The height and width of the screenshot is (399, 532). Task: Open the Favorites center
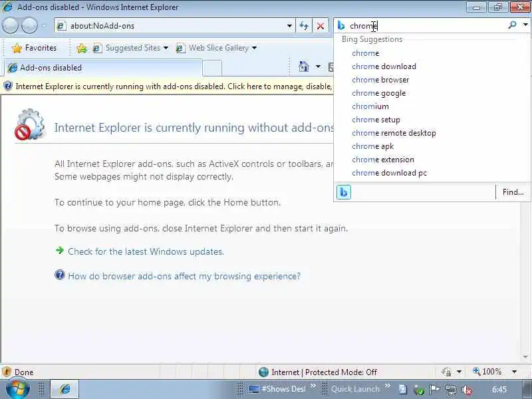pyautogui.click(x=35, y=48)
